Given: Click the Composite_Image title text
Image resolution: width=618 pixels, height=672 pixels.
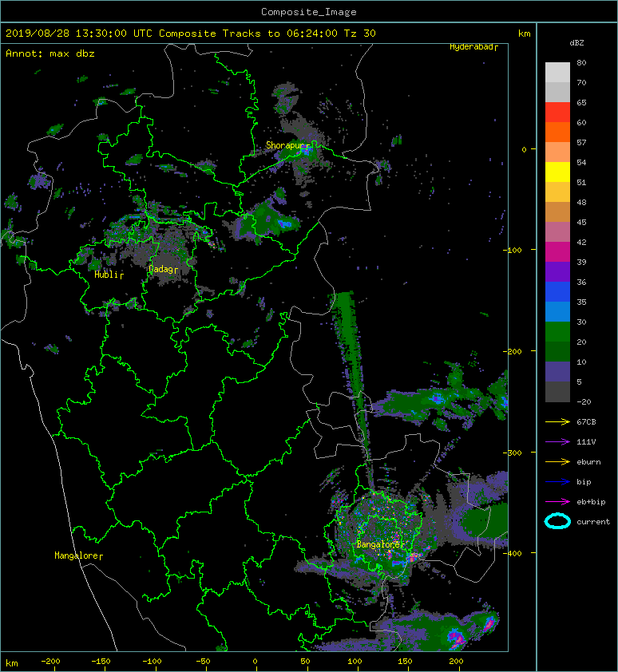Looking at the screenshot, I should coord(309,12).
